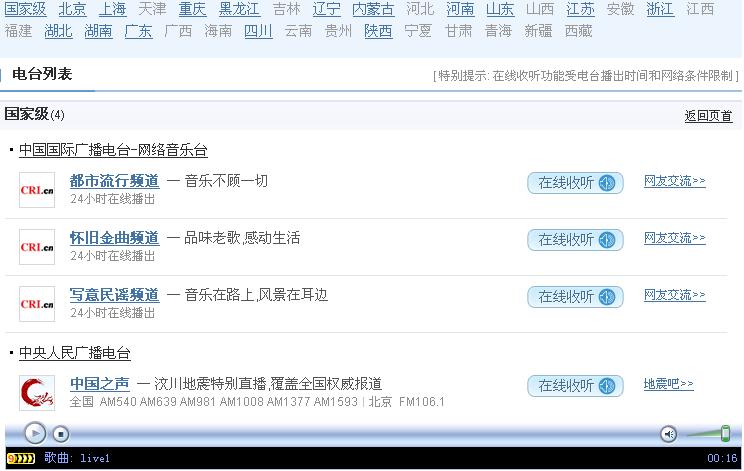
Task: Open 中国国际广播电台-网络音乐台 heading link
Action: pos(113,150)
